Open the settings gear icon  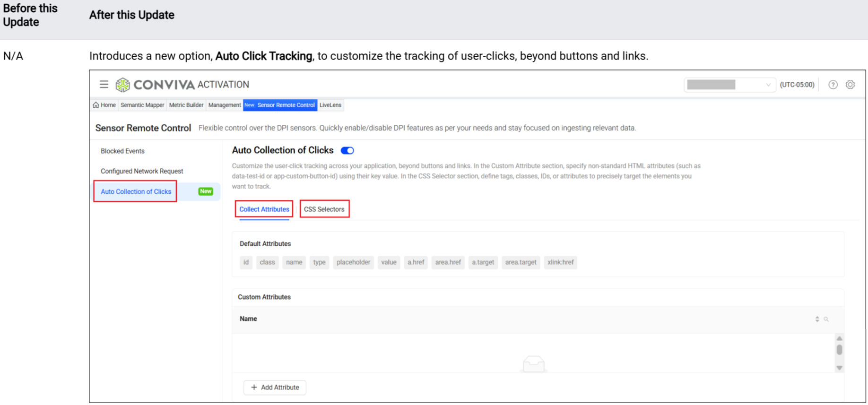[850, 85]
